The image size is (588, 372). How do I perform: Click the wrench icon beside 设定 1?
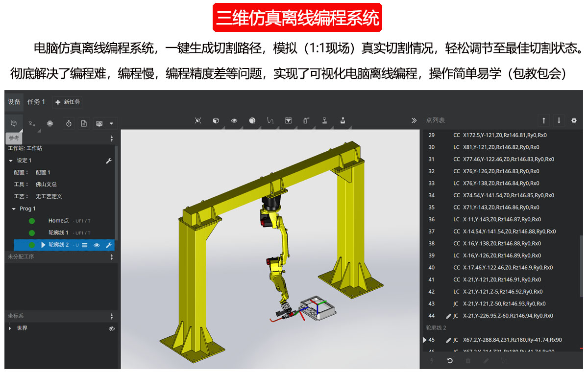coord(109,161)
